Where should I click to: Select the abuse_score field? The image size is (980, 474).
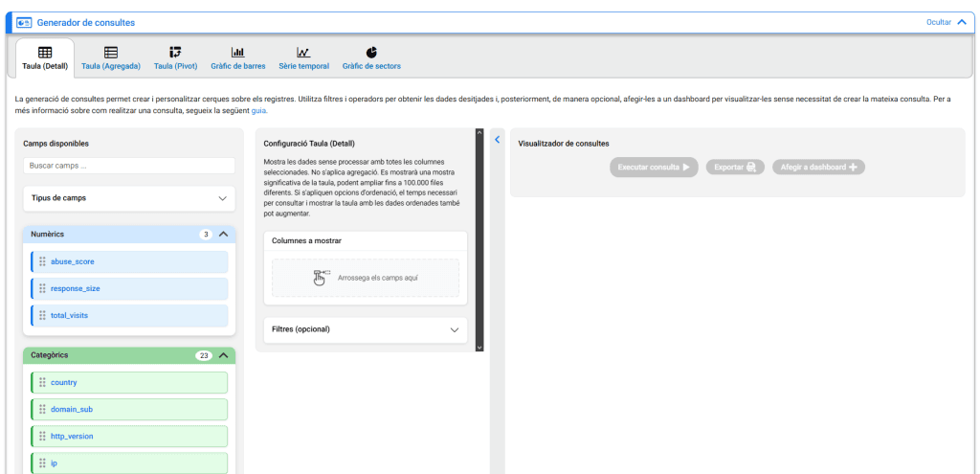point(129,261)
